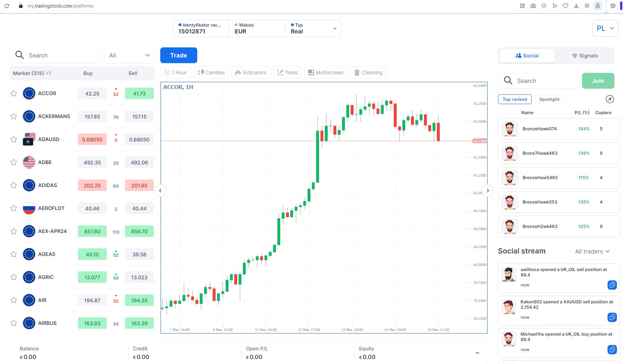Viewport: 623px width, 364px height.
Task: Copy Michael1hs UK_OIL buy trade icon
Action: (612, 350)
